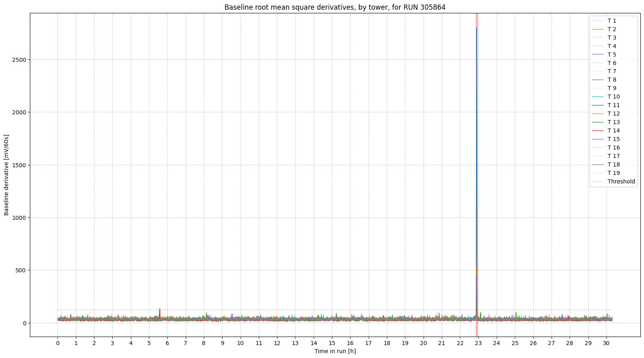644x358 pixels.
Task: Select the x-axis tick label 0
Action: tap(57, 343)
